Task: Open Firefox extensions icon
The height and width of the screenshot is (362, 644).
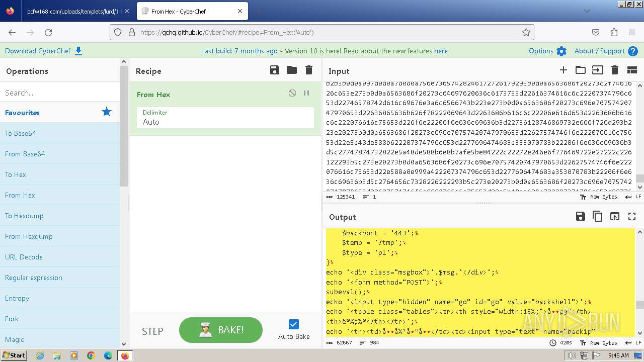Action: [x=614, y=32]
